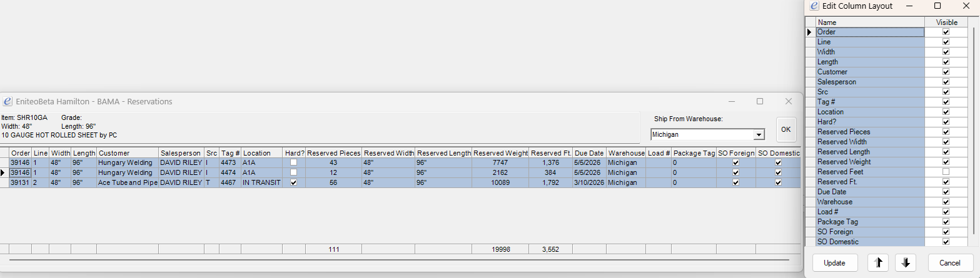Select the Location row in column list
980x278 pixels.
coord(870,112)
